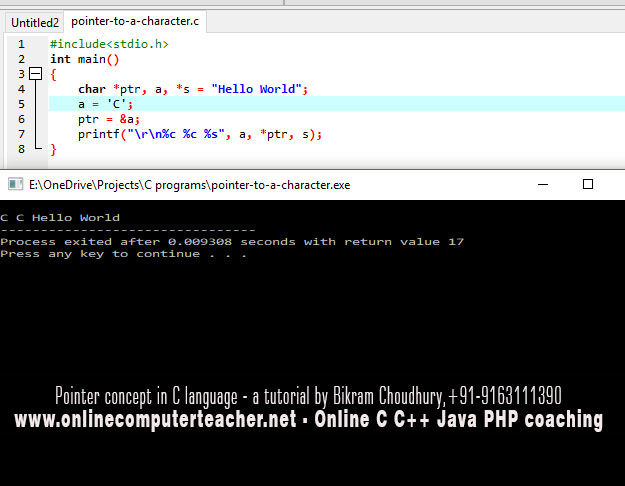This screenshot has height=486, width=625.
Task: Click the console window icon in title bar
Action: coord(14,184)
